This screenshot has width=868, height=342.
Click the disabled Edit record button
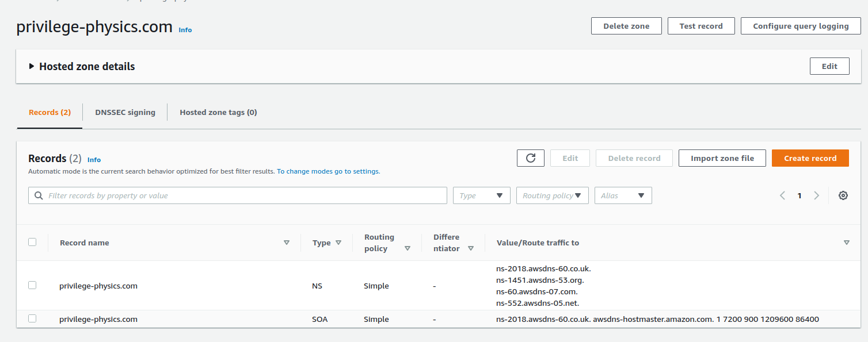tap(570, 158)
